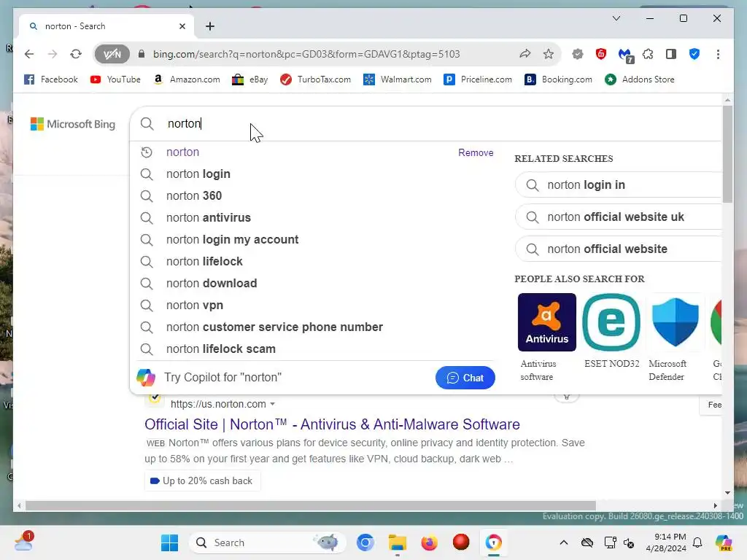Screen dimensions: 747x560
Task: Select the 'norton vpn' suggestion
Action: click(195, 306)
